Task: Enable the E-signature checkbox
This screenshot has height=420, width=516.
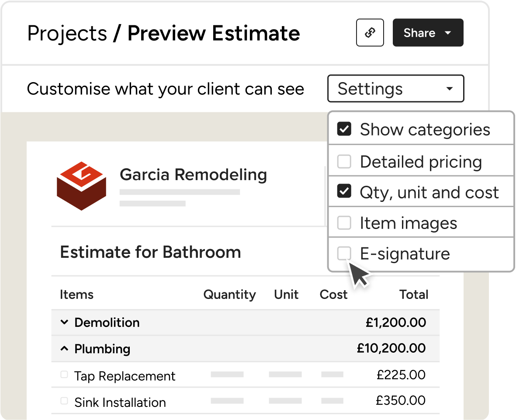Action: 344,253
